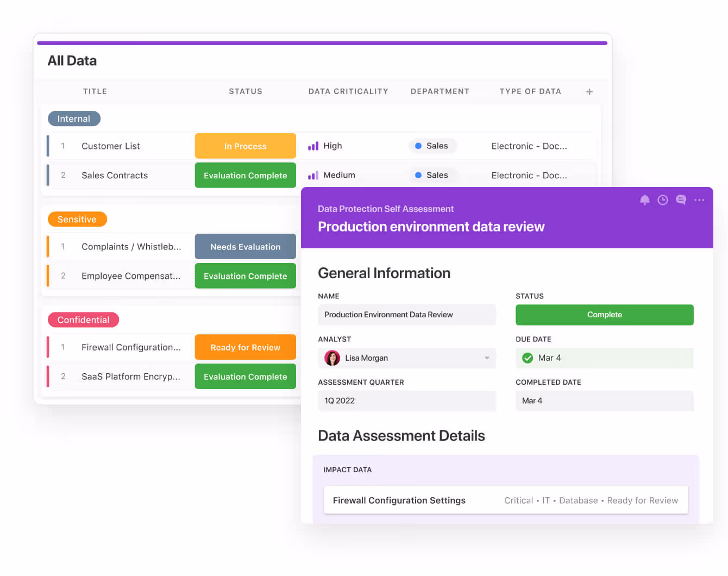Expand the Analyst dropdown arrow

click(x=487, y=358)
